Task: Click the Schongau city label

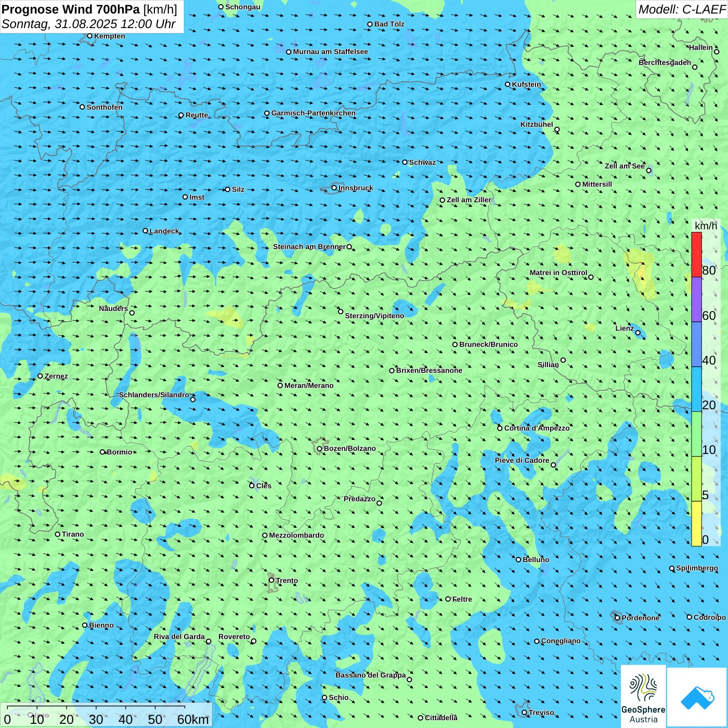Action: click(x=243, y=7)
